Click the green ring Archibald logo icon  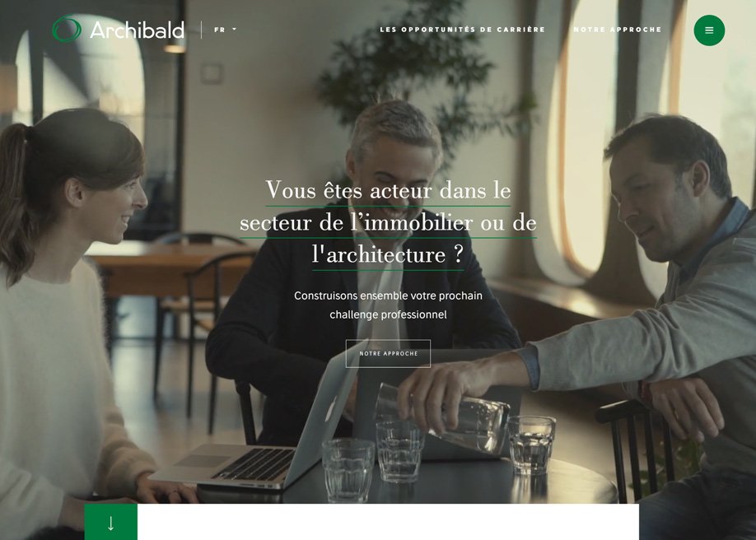click(67, 29)
